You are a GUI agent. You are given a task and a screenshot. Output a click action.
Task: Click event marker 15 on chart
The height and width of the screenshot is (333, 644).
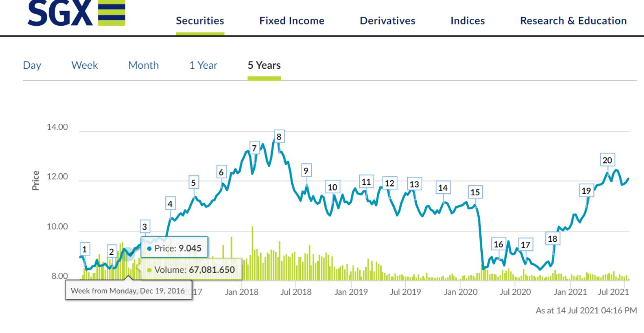coord(475,192)
